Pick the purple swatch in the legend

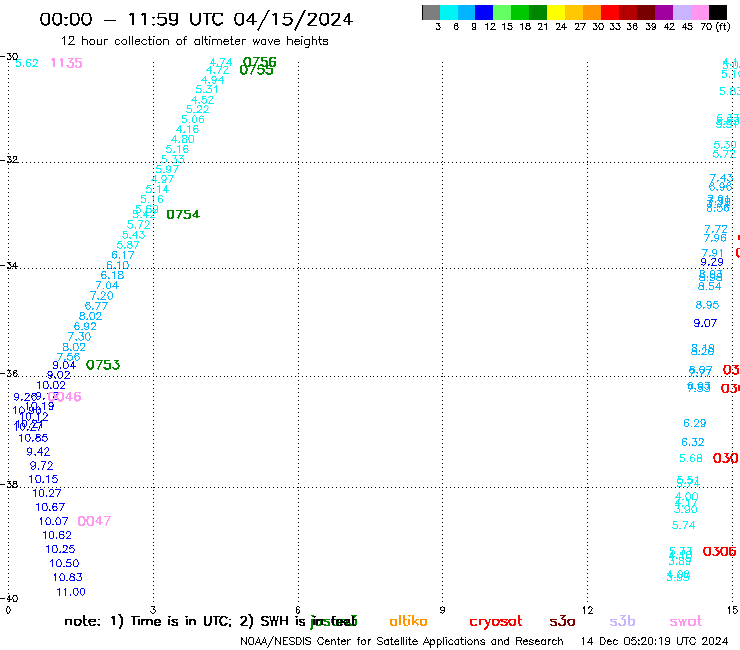(664, 12)
